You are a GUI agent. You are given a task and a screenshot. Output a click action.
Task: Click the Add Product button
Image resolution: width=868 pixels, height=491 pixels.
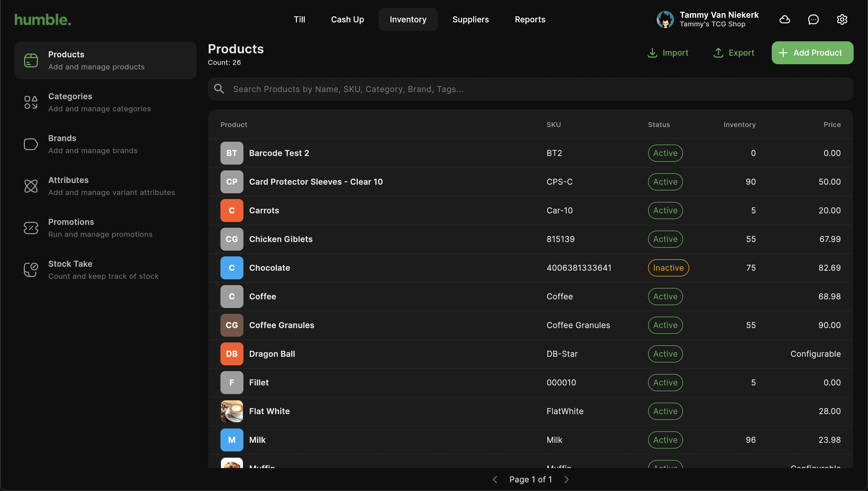pyautogui.click(x=812, y=52)
